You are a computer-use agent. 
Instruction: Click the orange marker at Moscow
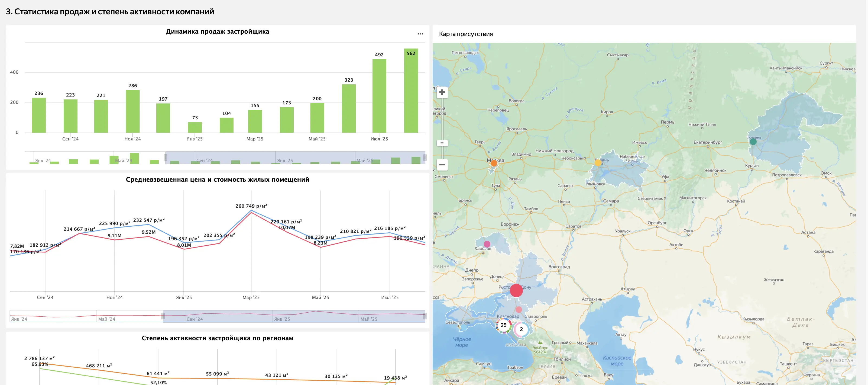pos(494,163)
